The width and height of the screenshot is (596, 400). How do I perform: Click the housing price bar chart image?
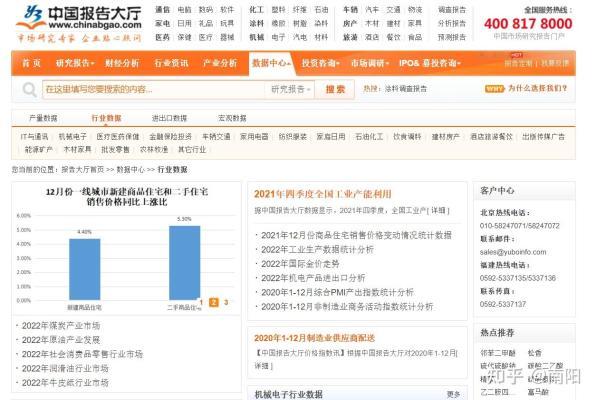coord(126,249)
